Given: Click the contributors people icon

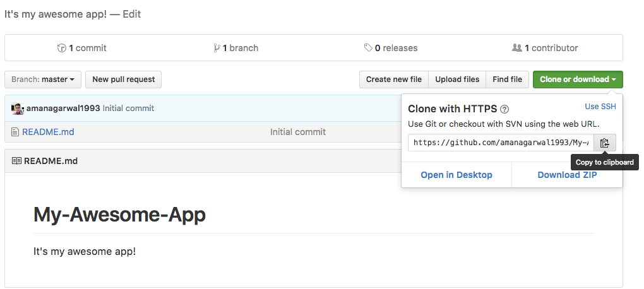Looking at the screenshot, I should pos(516,48).
